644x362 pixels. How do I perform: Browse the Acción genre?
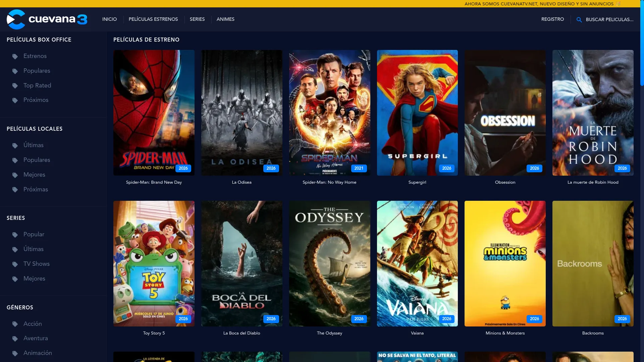point(33,324)
